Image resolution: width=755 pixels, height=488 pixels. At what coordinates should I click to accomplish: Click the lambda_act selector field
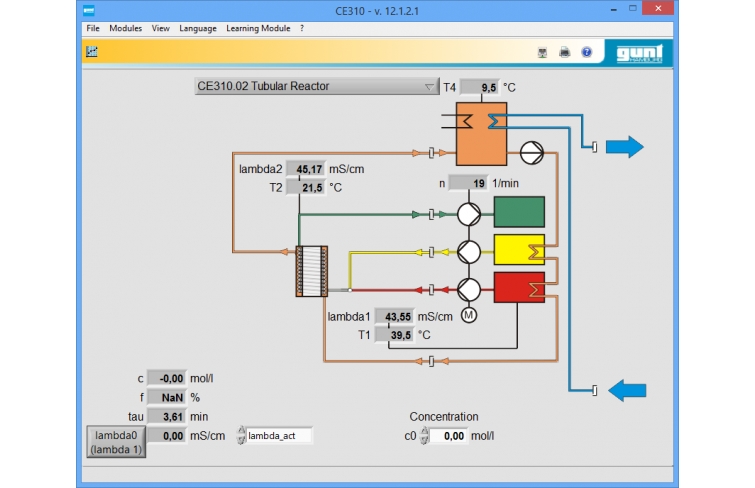pyautogui.click(x=279, y=436)
